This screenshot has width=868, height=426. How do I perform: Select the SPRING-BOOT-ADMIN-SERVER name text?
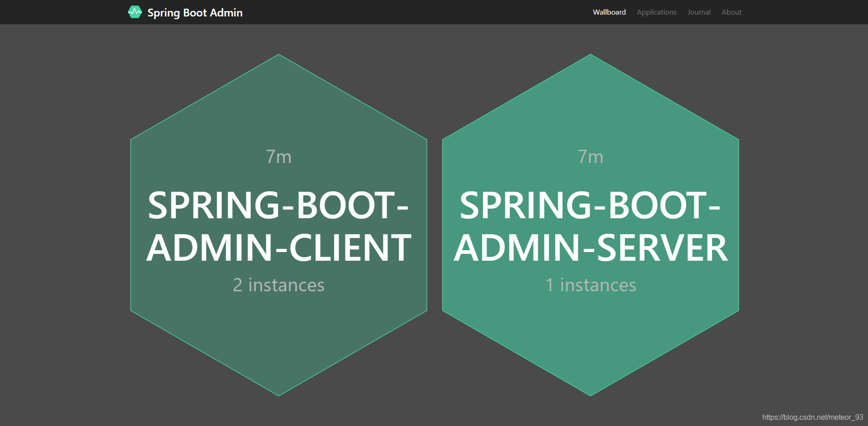pos(591,226)
